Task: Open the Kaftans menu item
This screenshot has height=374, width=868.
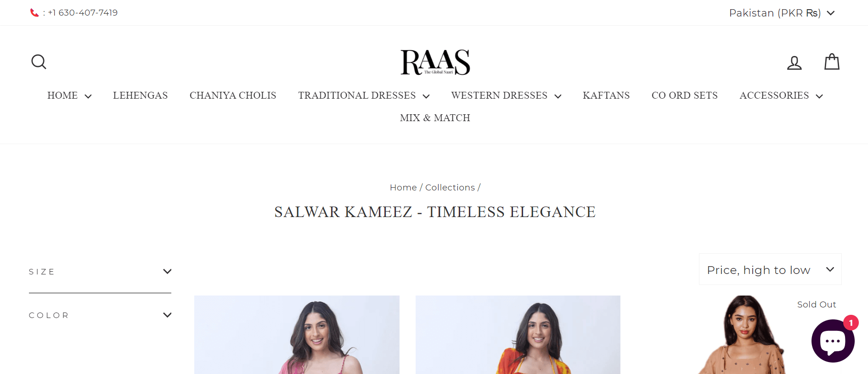Action: click(606, 95)
